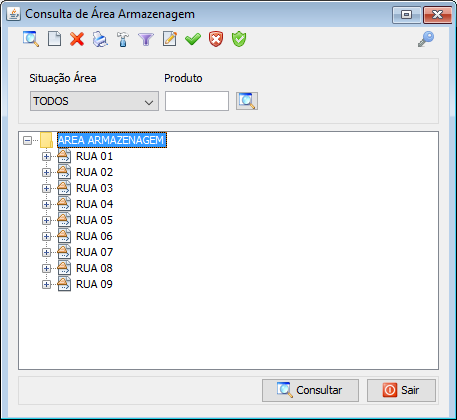Expand the RUA 05 tree node
The height and width of the screenshot is (420, 457).
pos(46,220)
